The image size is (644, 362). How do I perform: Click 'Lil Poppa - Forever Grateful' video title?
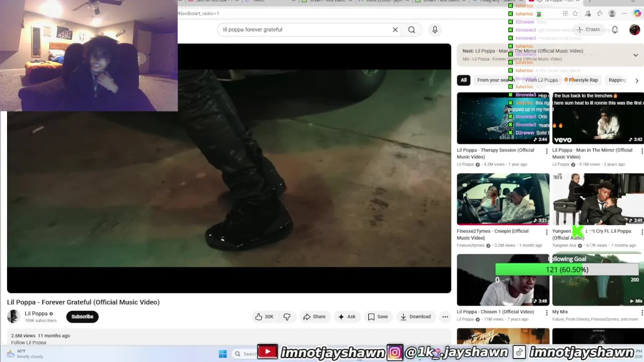[x=83, y=302]
